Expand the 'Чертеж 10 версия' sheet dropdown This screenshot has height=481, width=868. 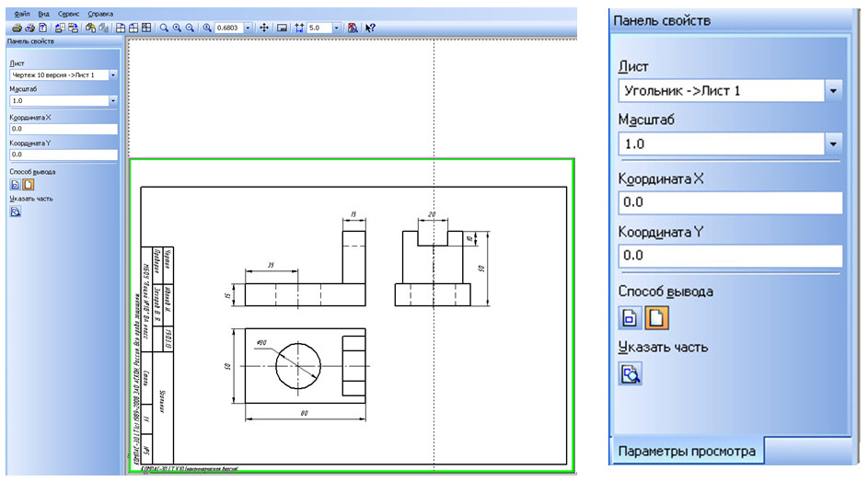click(x=113, y=74)
